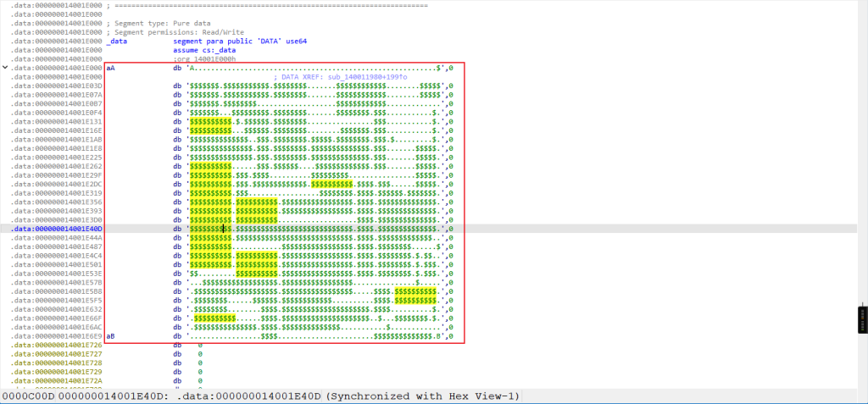Click yellow highlighted string on row 14001E131

pos(210,122)
